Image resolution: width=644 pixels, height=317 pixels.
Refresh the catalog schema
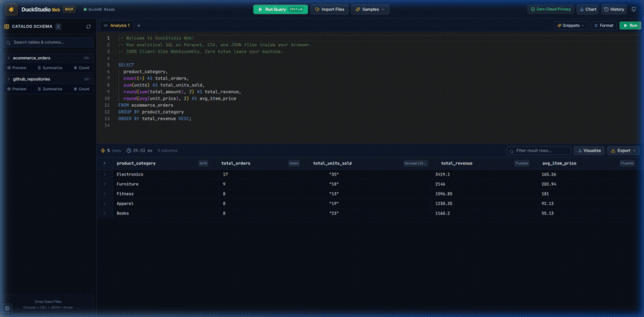point(89,26)
